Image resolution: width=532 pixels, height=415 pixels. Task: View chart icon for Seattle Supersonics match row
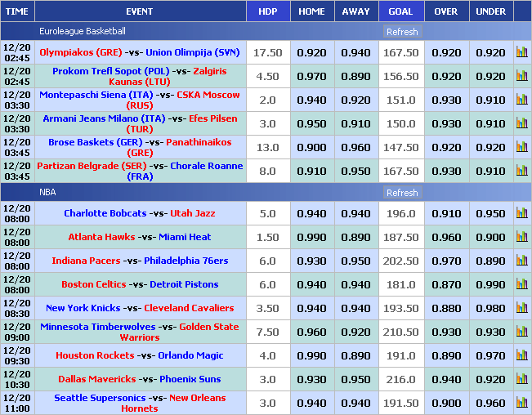point(521,403)
